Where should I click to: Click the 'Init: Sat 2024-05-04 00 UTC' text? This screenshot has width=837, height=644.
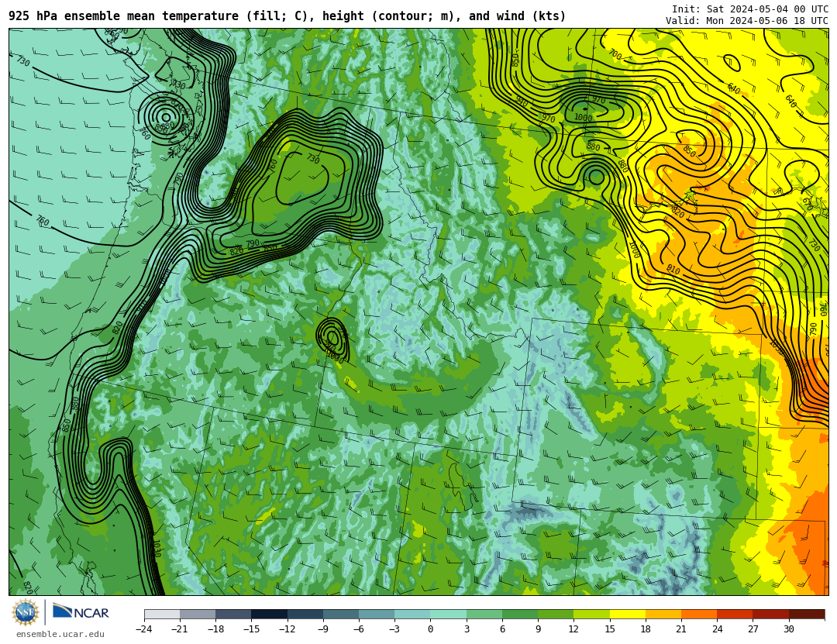(x=750, y=9)
